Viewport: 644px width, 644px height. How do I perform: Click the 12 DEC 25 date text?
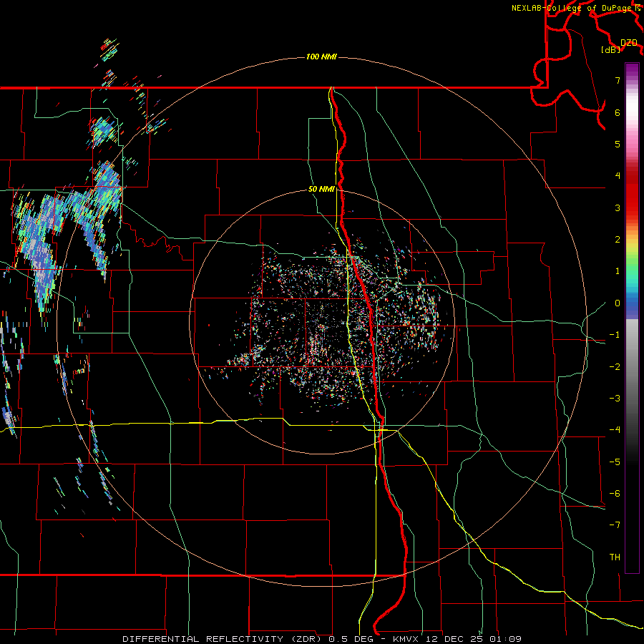(455, 639)
